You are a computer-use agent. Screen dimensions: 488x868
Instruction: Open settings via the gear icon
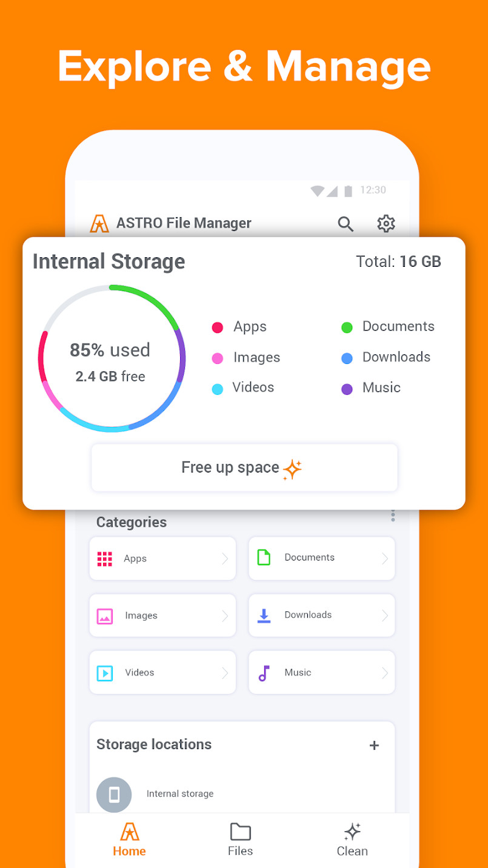tap(386, 223)
